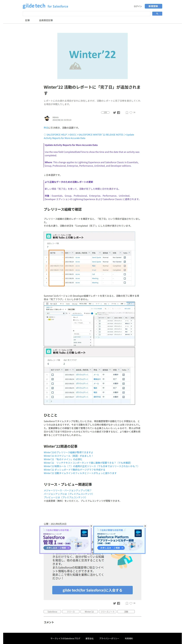Click the Admin author avatar
The width and height of the screenshot is (185, 644).
click(x=47, y=119)
